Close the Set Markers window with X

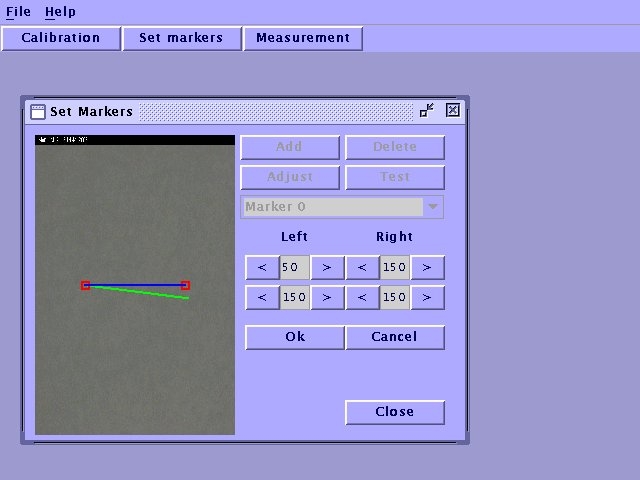point(453,110)
